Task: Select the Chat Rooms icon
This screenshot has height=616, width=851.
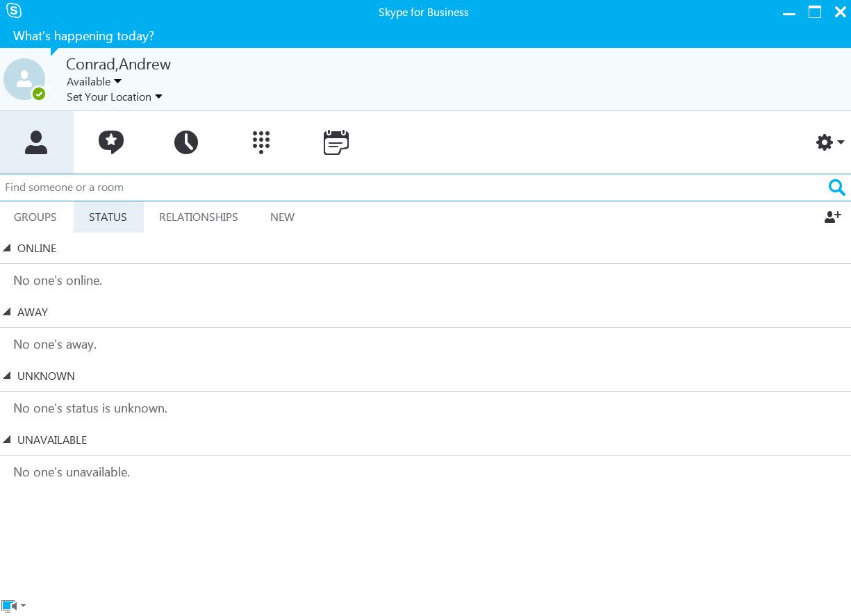Action: [111, 142]
